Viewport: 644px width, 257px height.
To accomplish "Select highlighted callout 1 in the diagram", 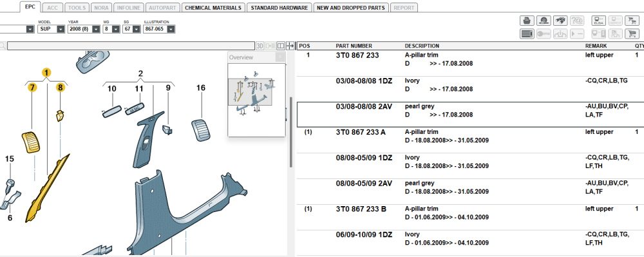I will coord(46,73).
